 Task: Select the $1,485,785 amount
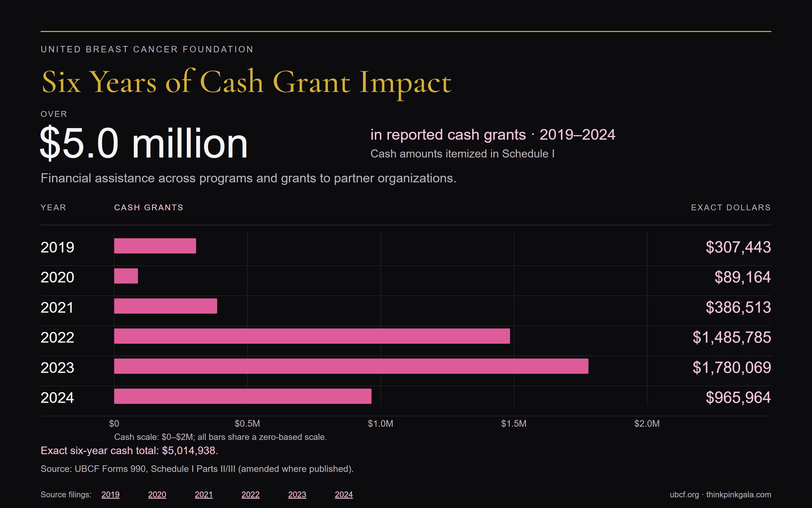tap(732, 337)
